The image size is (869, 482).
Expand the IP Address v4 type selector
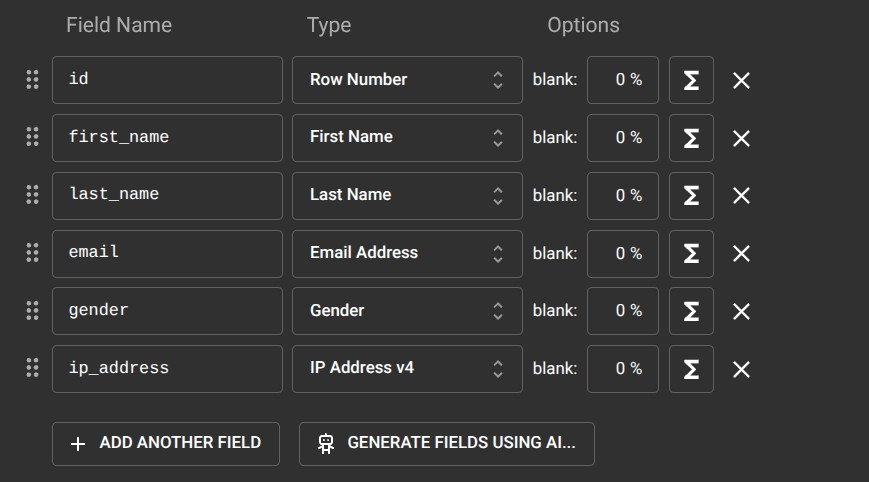click(407, 369)
